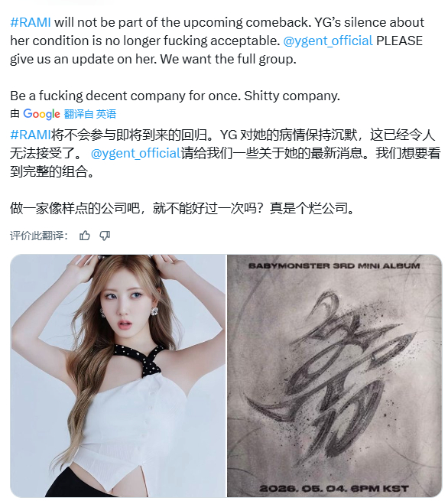448x501 pixels.
Task: Click the 翻译自 英语 translation source link
Action: point(90,114)
